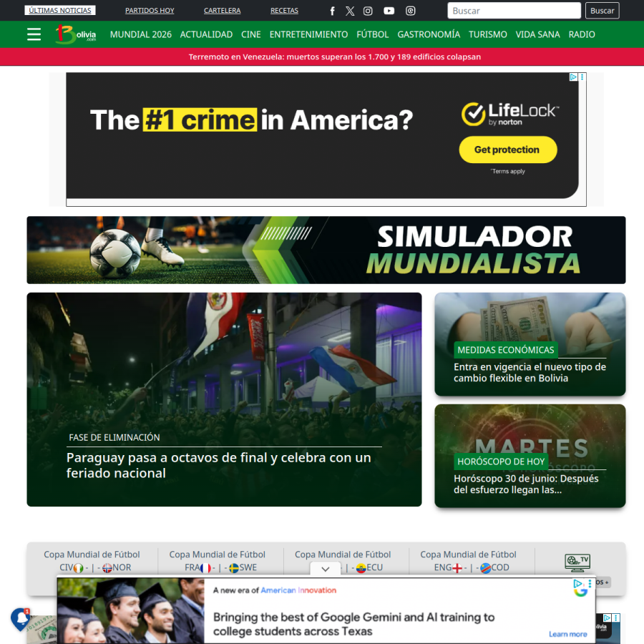Open Mundial 2026 section

tap(141, 34)
